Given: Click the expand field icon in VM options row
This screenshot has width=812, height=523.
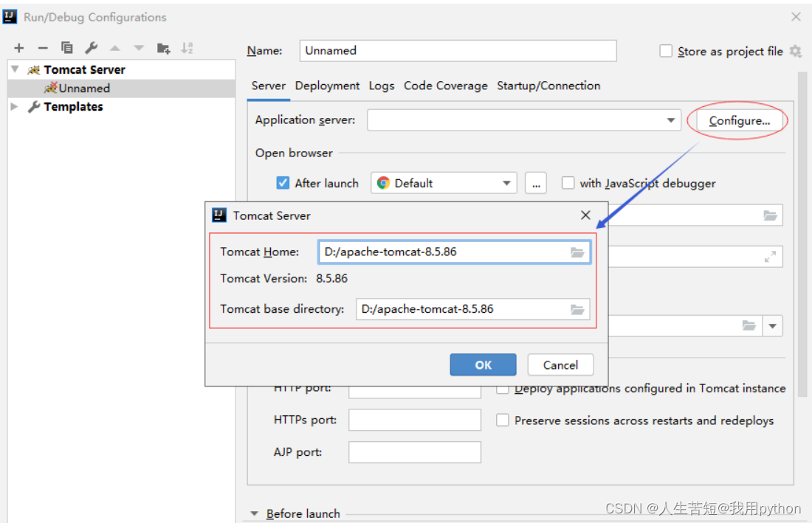Looking at the screenshot, I should pyautogui.click(x=770, y=257).
